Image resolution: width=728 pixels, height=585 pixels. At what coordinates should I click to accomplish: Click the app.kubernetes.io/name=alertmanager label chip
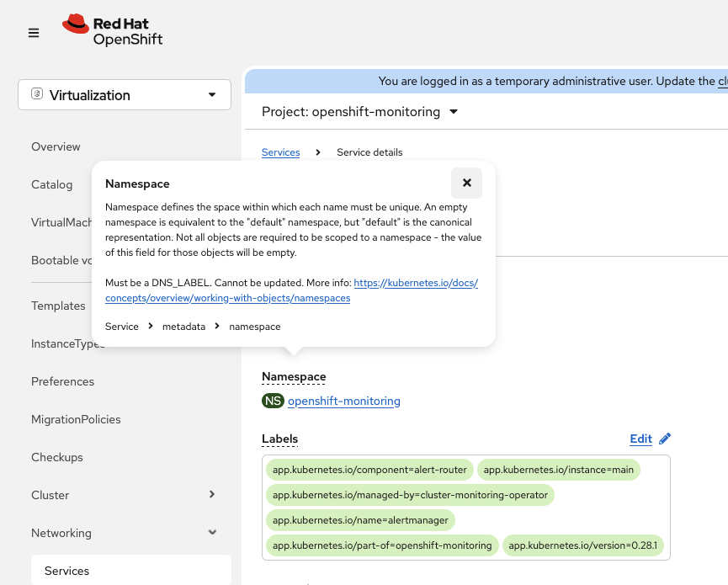pos(360,520)
